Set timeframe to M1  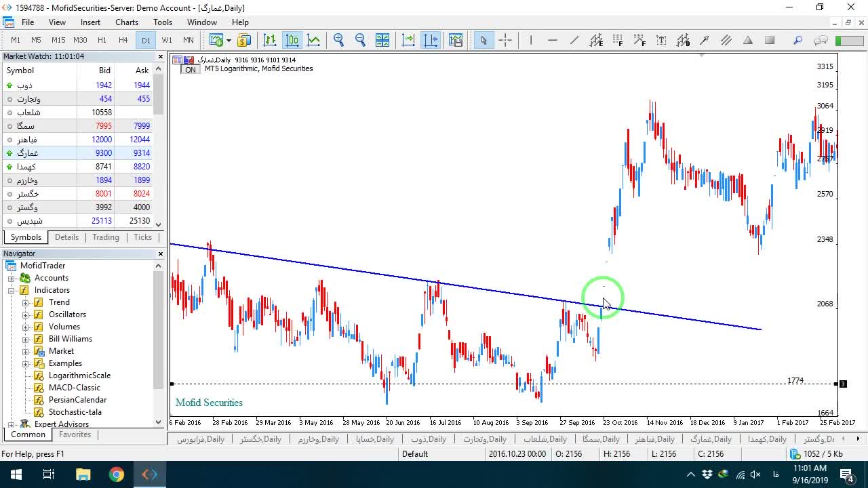coord(16,40)
